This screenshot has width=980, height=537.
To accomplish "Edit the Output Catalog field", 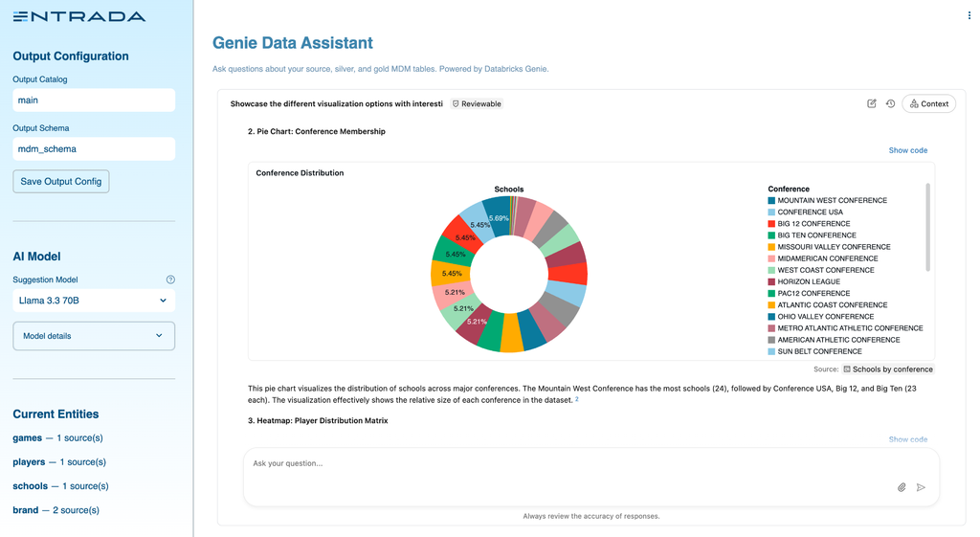I will pyautogui.click(x=94, y=100).
